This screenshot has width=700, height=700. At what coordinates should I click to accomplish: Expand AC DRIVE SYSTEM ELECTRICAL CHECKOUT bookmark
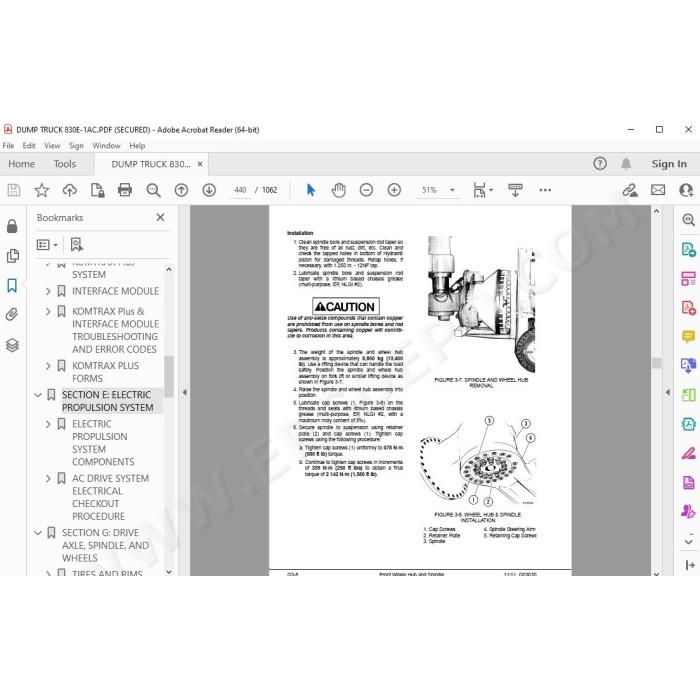pos(48,479)
